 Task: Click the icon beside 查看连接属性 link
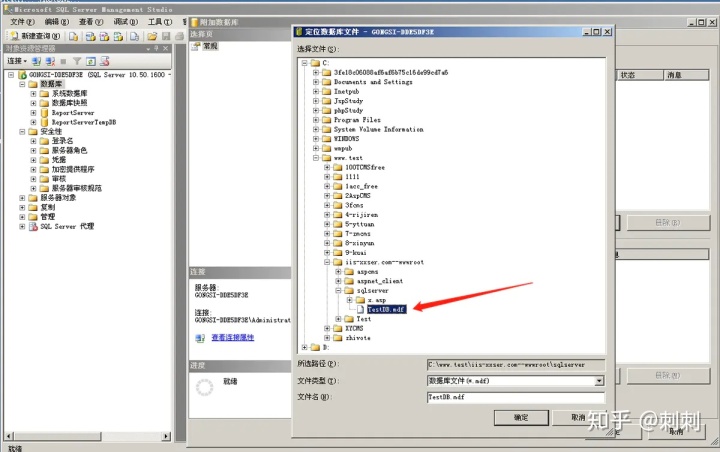coord(200,338)
